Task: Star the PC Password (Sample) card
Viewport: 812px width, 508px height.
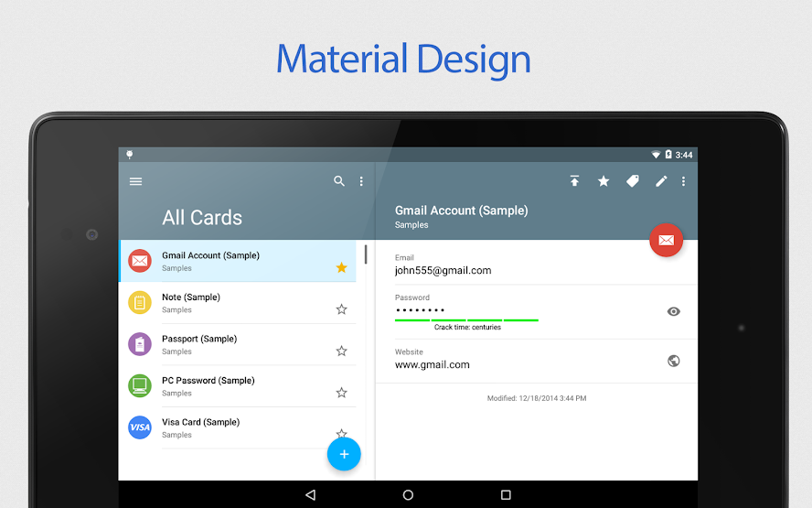Action: (x=342, y=393)
